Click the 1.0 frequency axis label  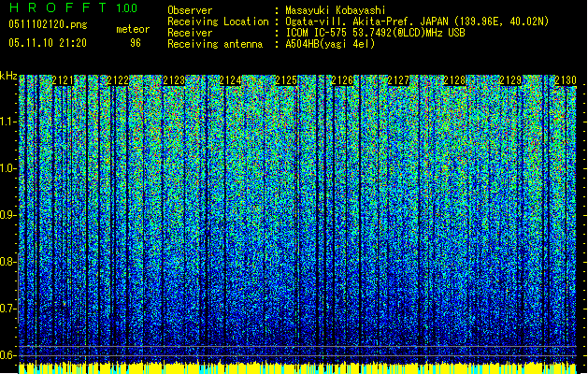pyautogui.click(x=7, y=168)
